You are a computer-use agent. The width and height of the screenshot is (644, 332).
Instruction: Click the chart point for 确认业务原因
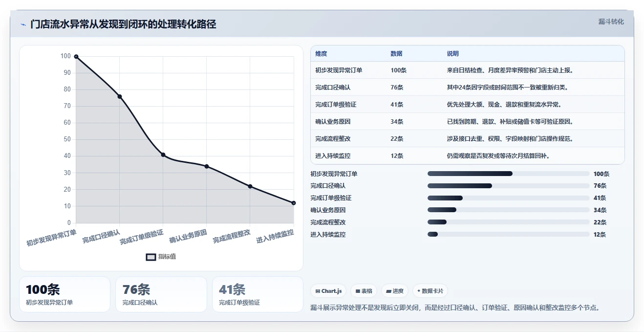click(207, 166)
